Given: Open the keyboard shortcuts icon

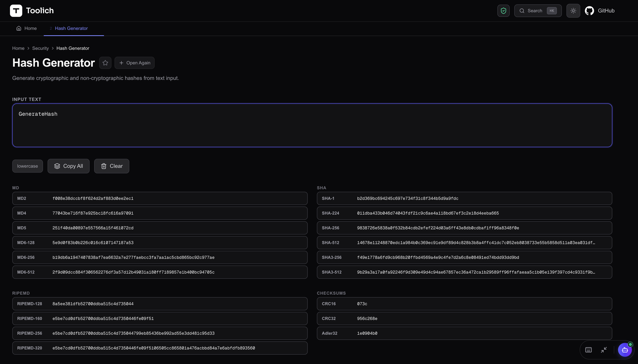Looking at the screenshot, I should click(x=589, y=350).
